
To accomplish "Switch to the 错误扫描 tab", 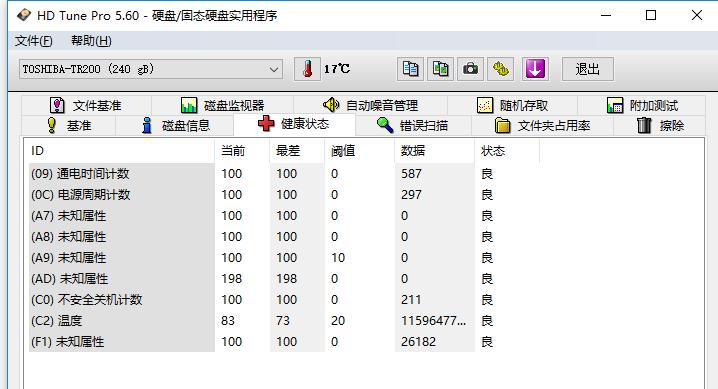I will [x=413, y=125].
